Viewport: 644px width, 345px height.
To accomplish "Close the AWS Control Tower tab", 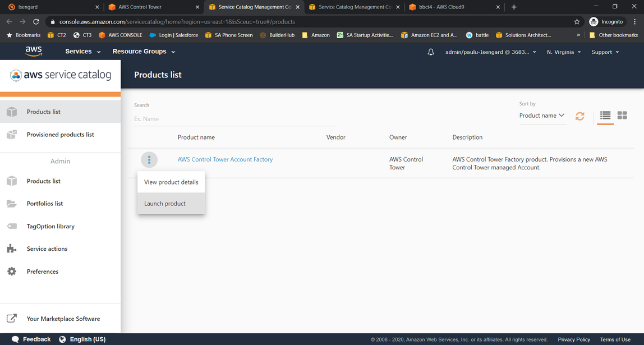I will click(197, 7).
